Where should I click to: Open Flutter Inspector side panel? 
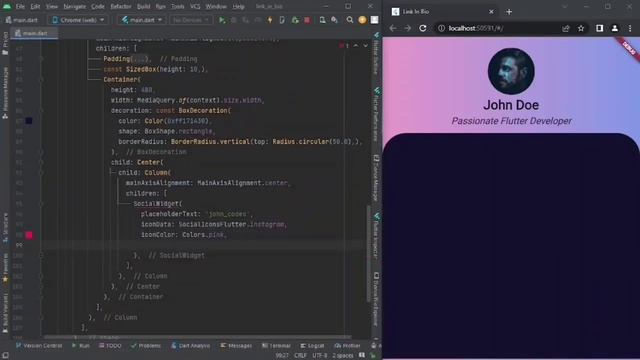[x=376, y=236]
